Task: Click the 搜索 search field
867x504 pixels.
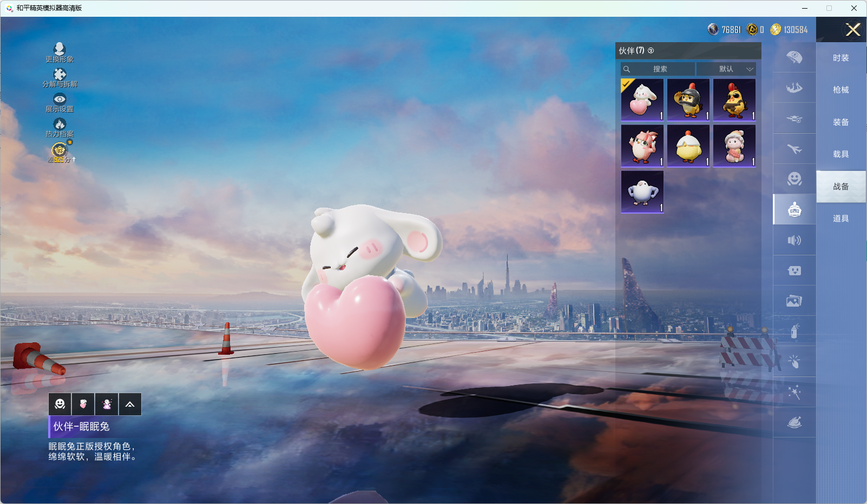Action: point(658,69)
